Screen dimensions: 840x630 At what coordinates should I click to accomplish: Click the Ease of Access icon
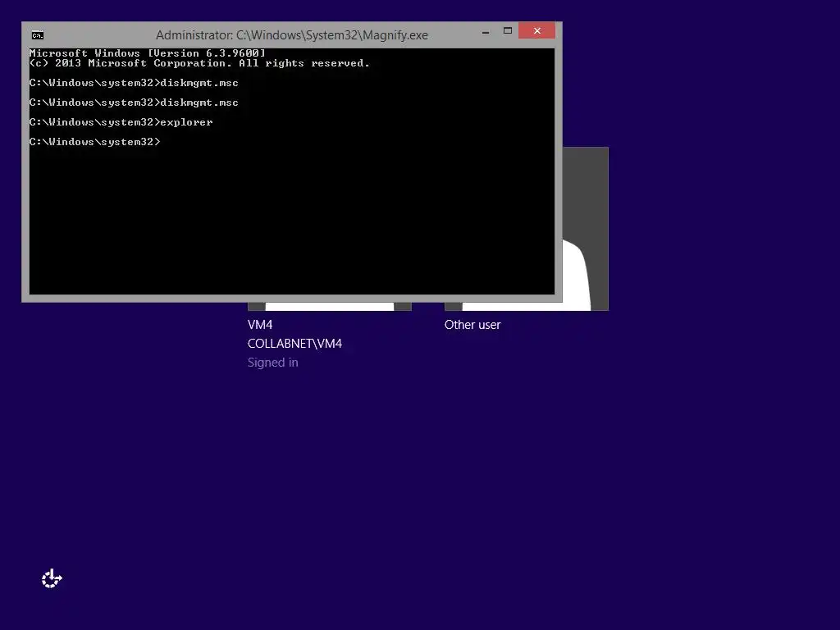pyautogui.click(x=52, y=578)
